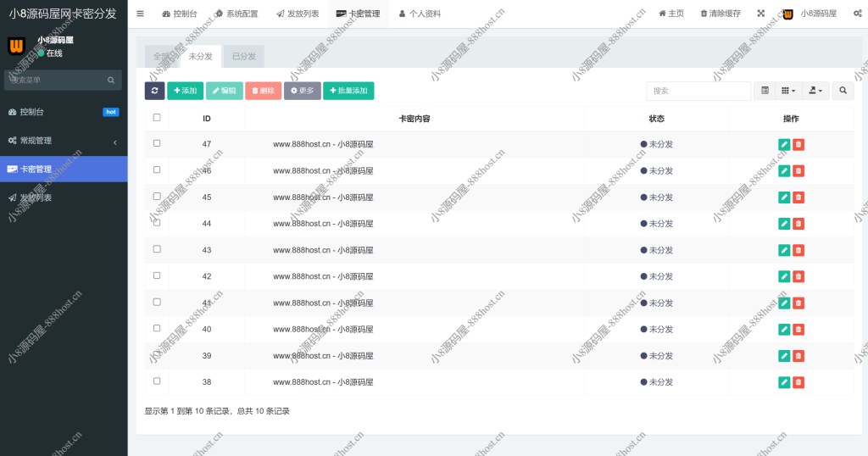868x456 pixels.
Task: Click the red 删除 toolbar button
Action: pos(263,91)
